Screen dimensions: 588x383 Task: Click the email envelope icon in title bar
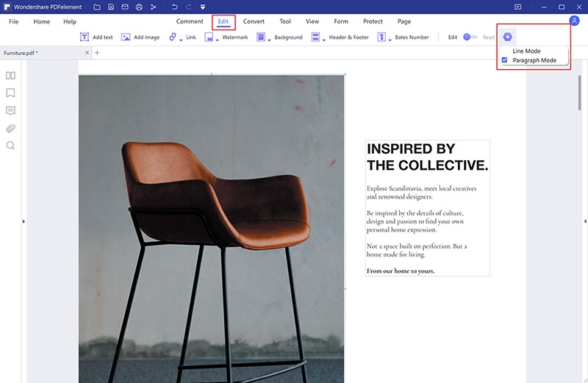pos(123,7)
